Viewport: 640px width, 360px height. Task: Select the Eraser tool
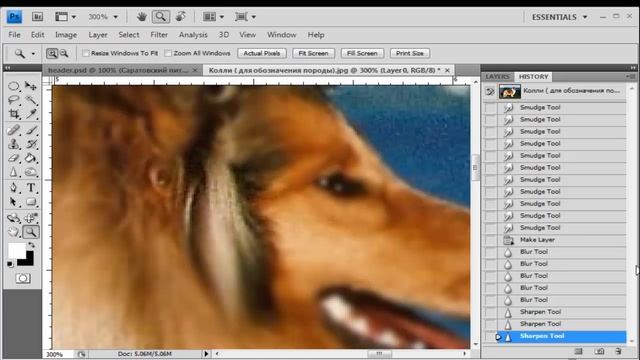click(x=14, y=158)
